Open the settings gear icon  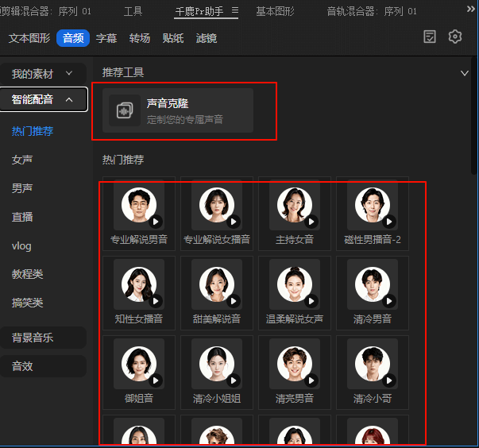point(455,37)
